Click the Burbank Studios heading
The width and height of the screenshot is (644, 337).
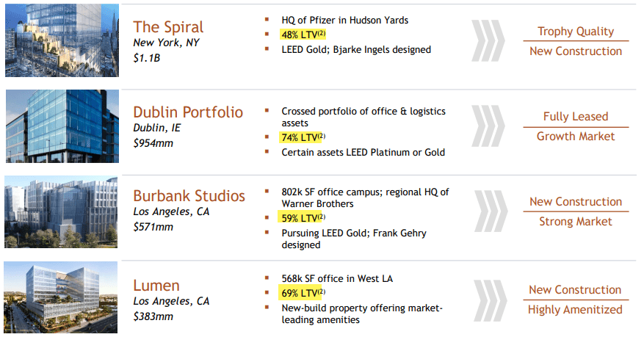(x=189, y=196)
